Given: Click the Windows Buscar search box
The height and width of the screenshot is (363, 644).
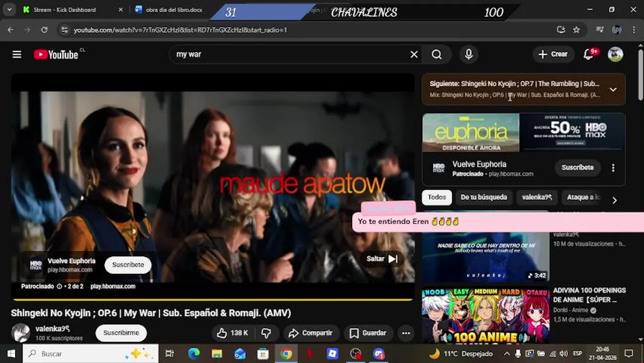Looking at the screenshot, I should (x=91, y=353).
